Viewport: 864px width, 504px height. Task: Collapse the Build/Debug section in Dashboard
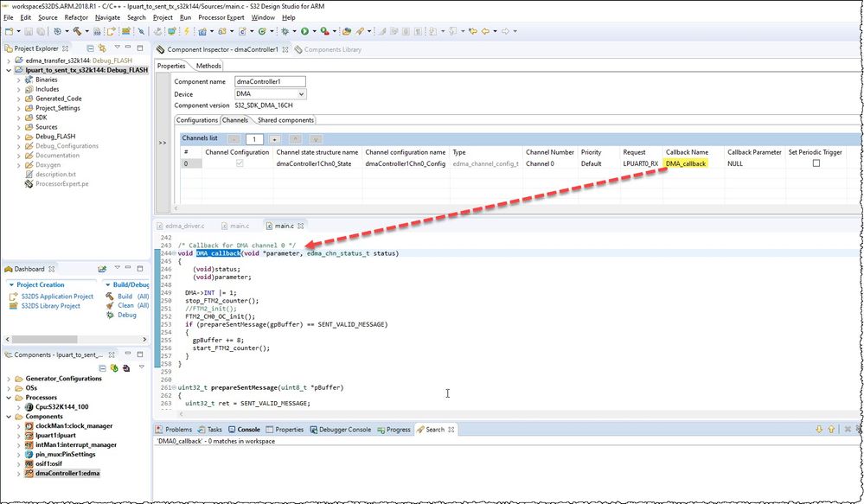click(x=107, y=284)
